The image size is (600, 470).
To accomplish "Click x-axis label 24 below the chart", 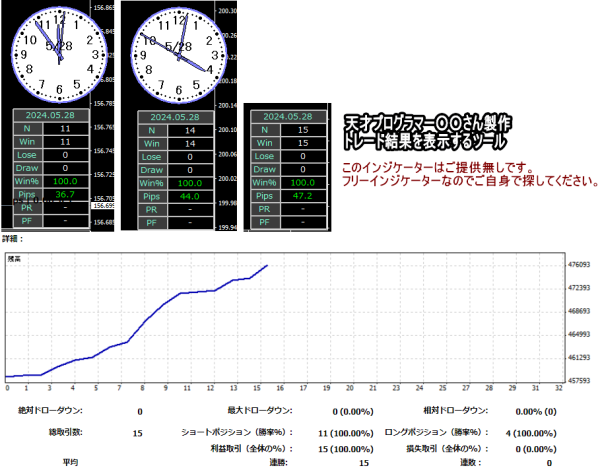I will pos(419,388).
